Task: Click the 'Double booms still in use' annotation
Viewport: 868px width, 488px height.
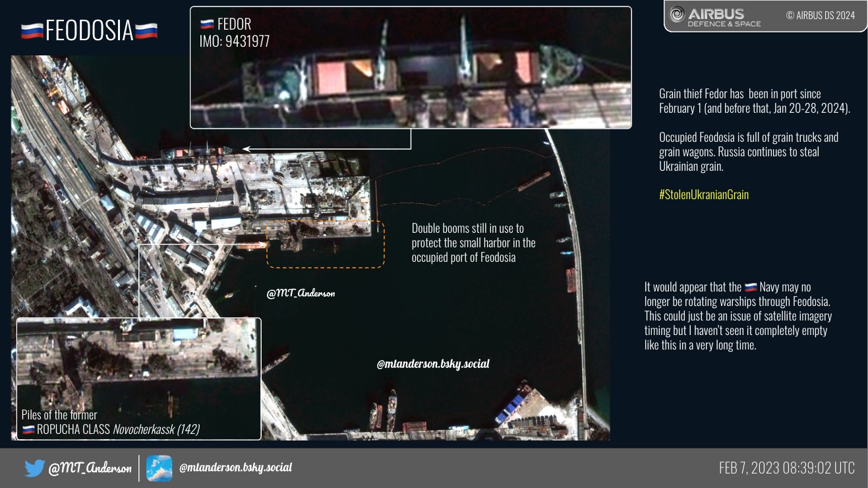Action: coord(473,243)
